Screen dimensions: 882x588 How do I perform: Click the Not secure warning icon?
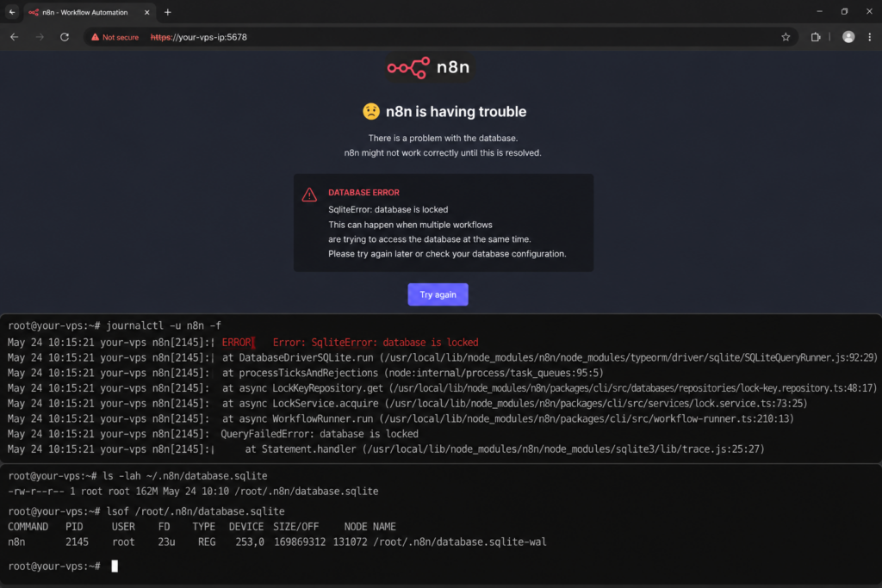(x=95, y=37)
